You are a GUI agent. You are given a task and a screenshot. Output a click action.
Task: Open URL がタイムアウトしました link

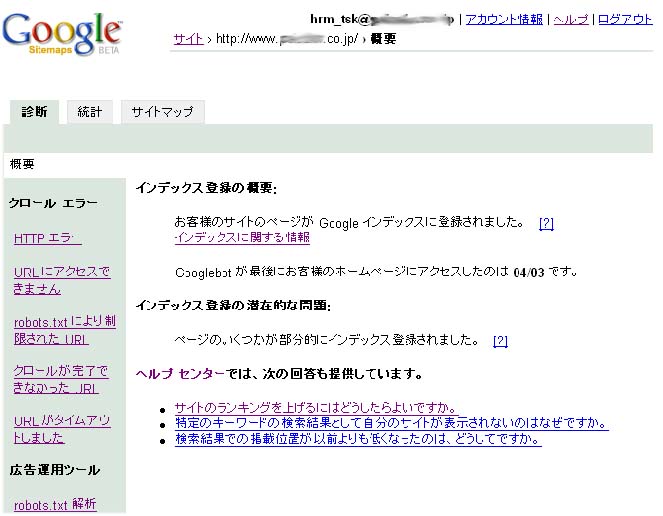62,428
